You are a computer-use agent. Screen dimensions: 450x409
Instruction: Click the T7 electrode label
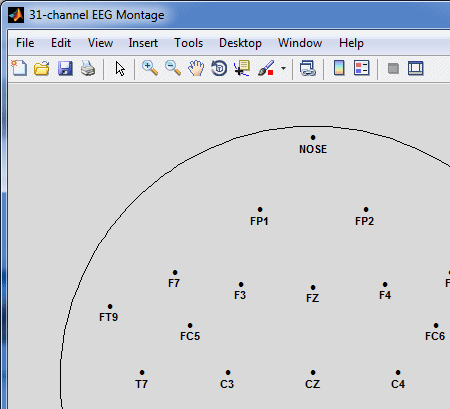141,384
